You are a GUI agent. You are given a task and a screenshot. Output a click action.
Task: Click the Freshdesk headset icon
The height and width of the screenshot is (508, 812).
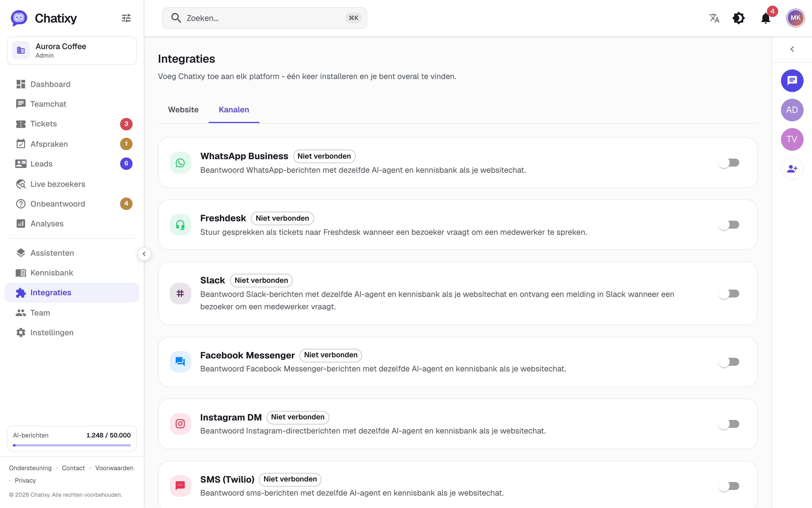click(180, 225)
